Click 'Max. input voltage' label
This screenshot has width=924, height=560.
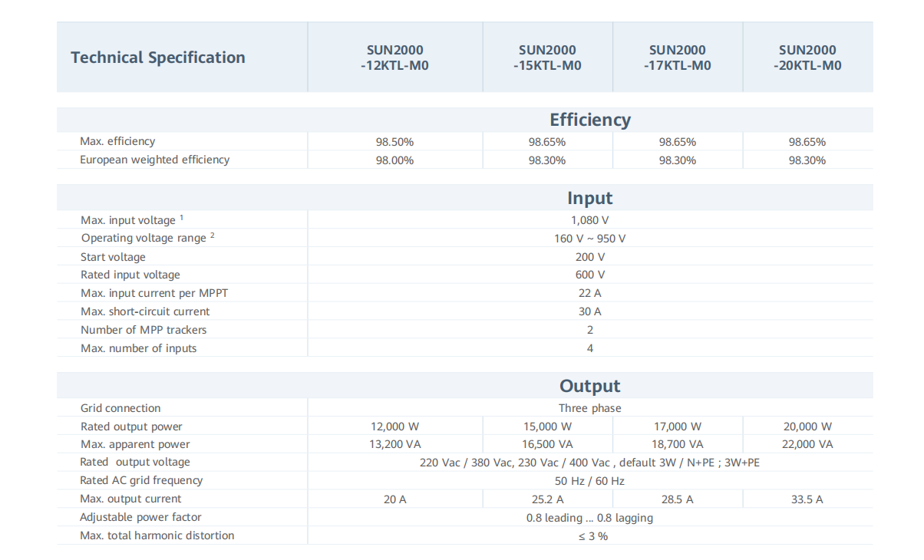click(x=132, y=220)
